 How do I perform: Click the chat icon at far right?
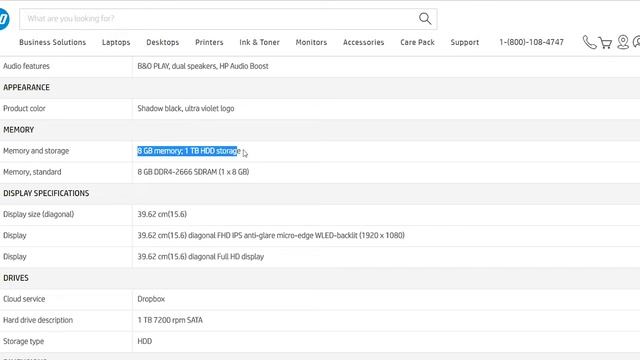[636, 42]
